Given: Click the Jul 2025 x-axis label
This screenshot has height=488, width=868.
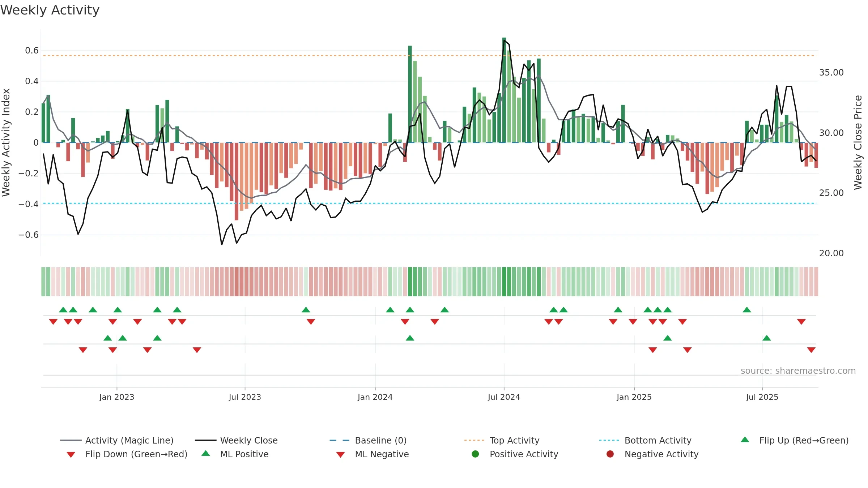Looking at the screenshot, I should 762,397.
